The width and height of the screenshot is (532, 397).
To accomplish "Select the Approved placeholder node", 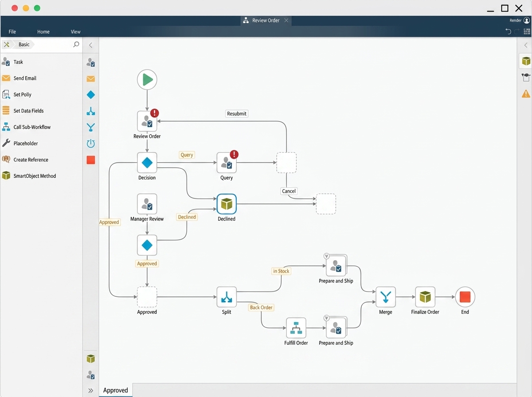I will pos(147,297).
